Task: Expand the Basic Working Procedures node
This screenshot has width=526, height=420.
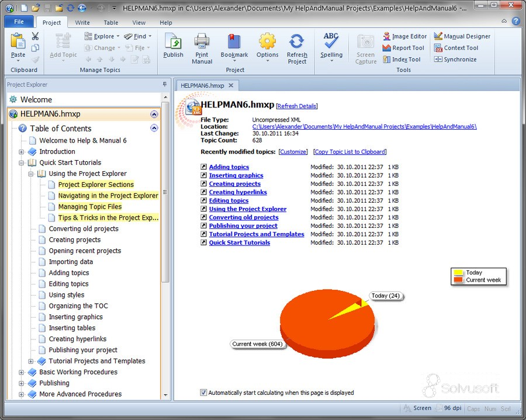Action: (x=21, y=373)
